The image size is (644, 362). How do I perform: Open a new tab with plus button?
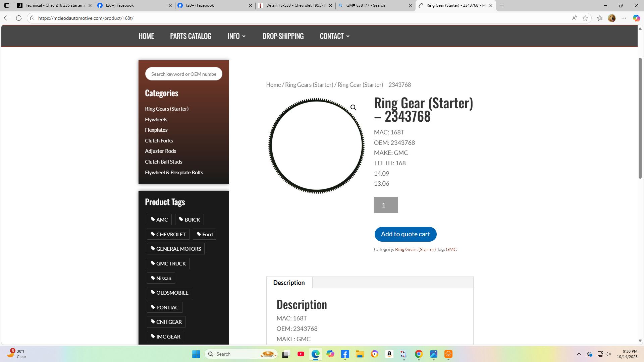point(502,5)
